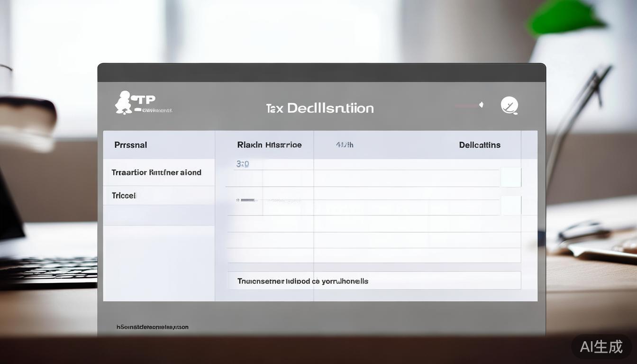Click the "3:0" value in first row
The image size is (637, 364).
[242, 164]
